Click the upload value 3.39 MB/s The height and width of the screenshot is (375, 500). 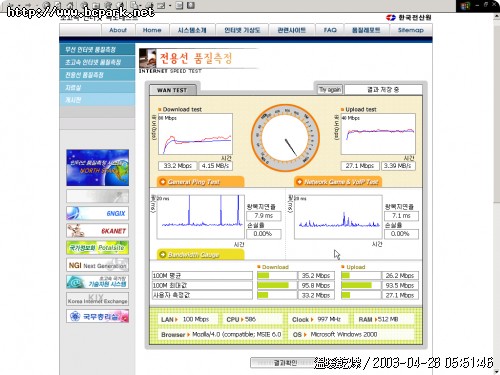(x=398, y=166)
